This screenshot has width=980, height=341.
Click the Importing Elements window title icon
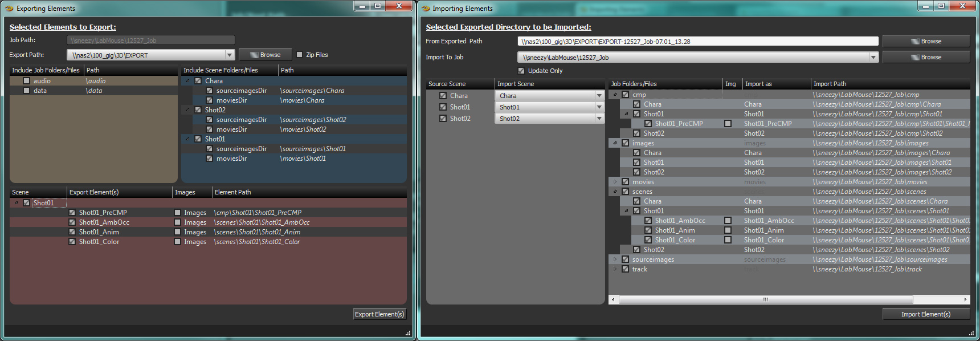[x=426, y=8]
